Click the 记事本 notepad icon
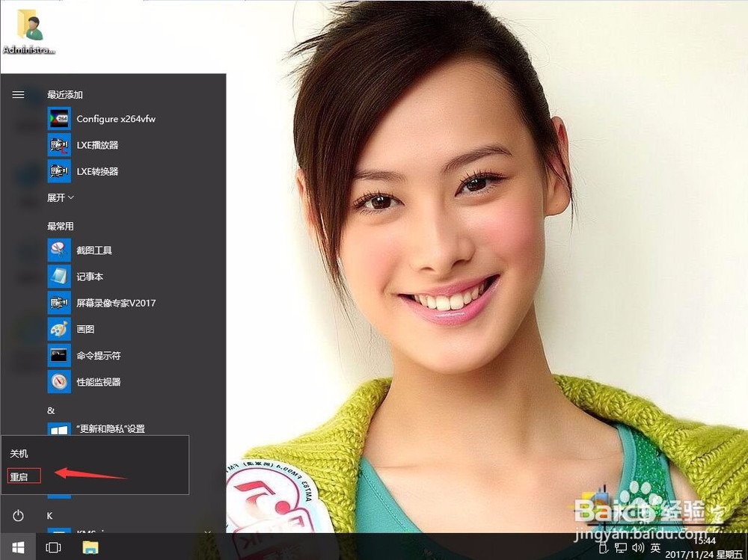The width and height of the screenshot is (748, 560). [59, 276]
